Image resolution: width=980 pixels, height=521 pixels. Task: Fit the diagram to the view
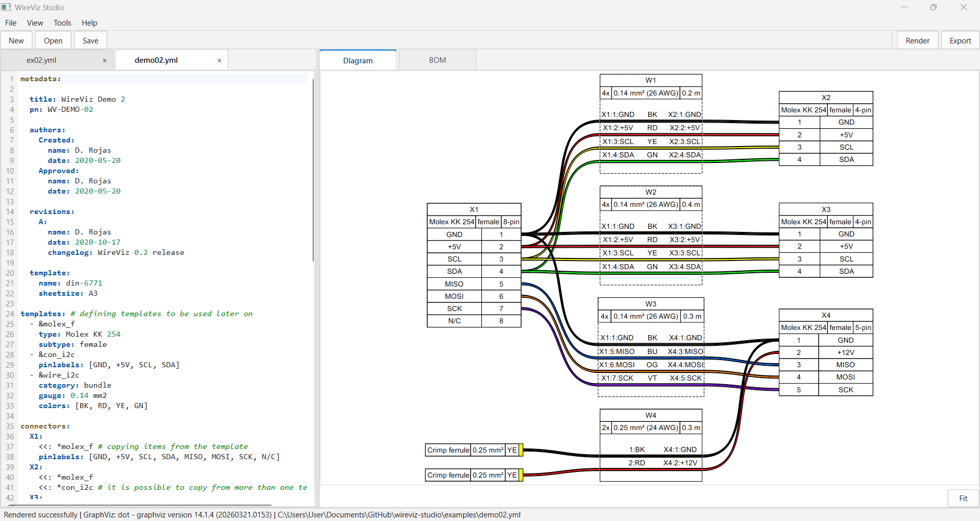(x=963, y=498)
